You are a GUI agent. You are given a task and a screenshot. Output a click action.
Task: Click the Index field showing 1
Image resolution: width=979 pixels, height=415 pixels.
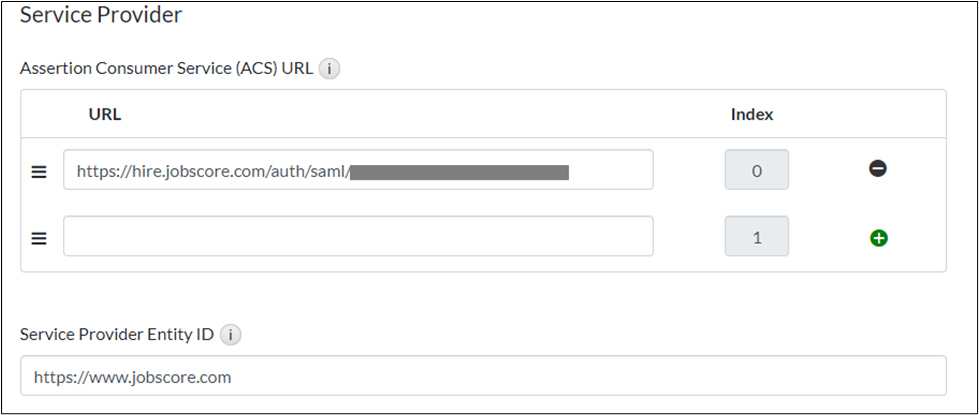(756, 237)
